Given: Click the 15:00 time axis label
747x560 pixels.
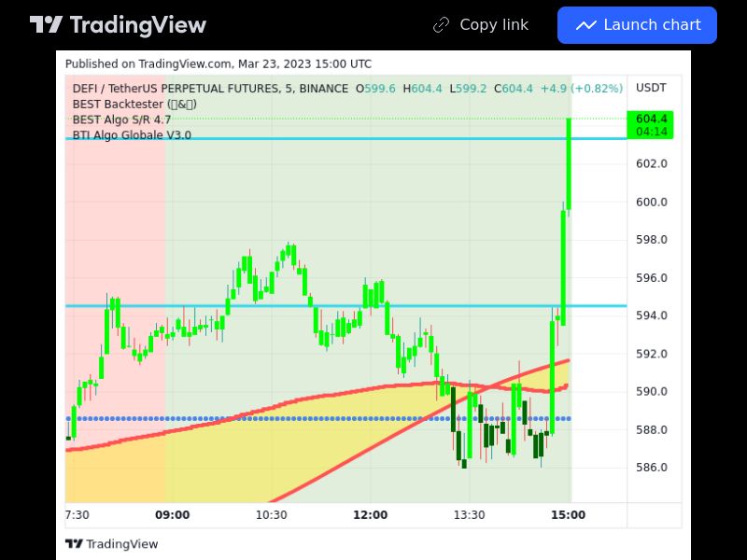Looking at the screenshot, I should click(568, 515).
